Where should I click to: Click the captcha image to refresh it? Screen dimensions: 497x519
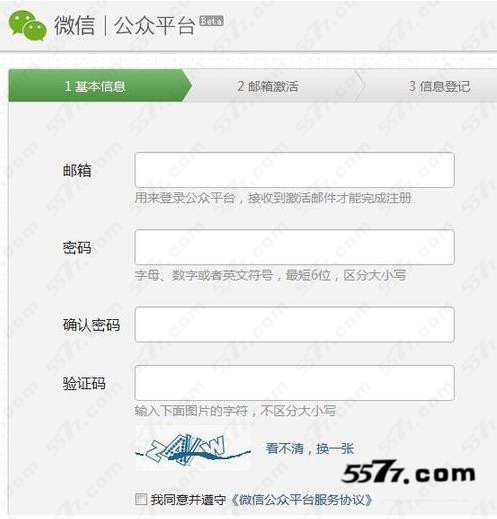tap(193, 448)
